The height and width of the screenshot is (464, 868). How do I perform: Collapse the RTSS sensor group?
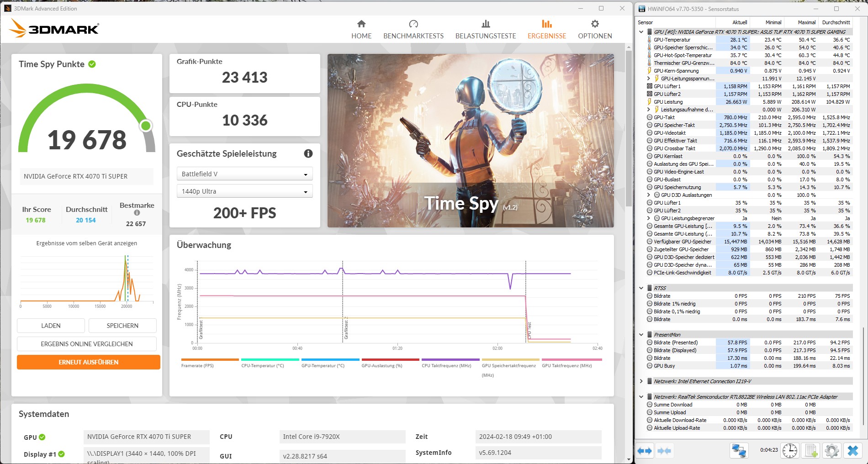641,288
